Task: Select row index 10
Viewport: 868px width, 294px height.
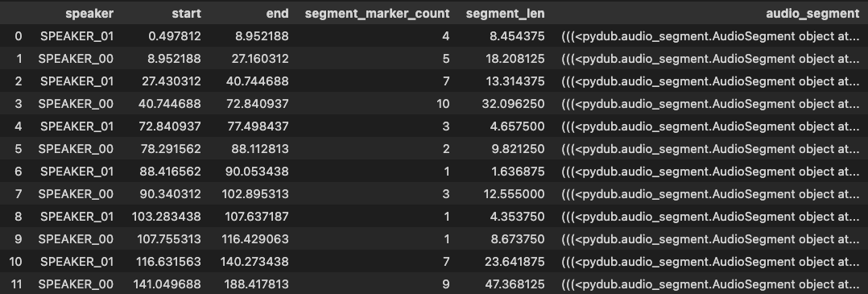Action: (x=15, y=262)
